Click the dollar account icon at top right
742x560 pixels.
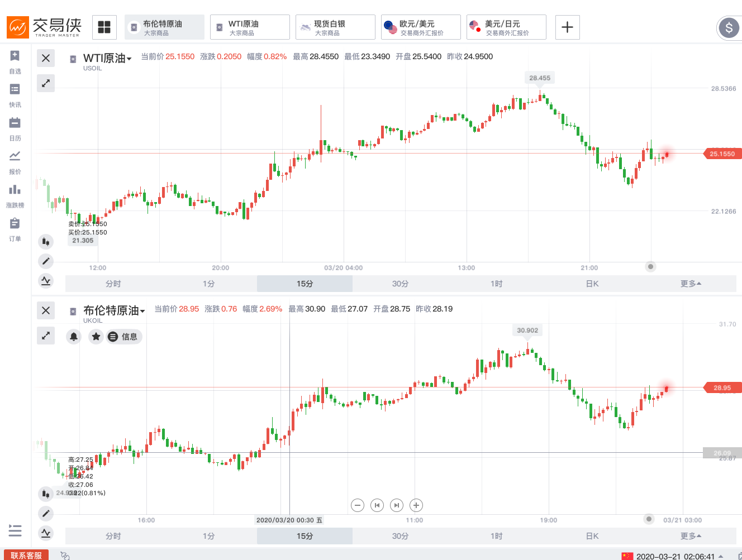[729, 27]
